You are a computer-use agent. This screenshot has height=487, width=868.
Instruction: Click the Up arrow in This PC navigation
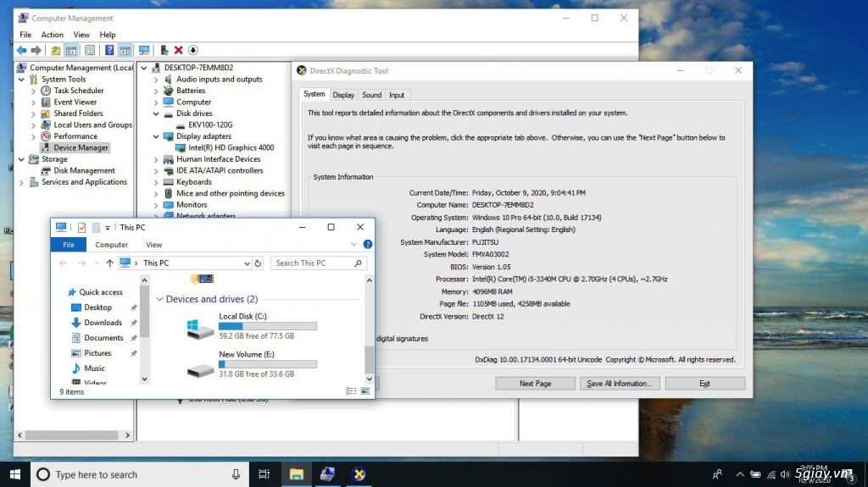click(x=109, y=263)
